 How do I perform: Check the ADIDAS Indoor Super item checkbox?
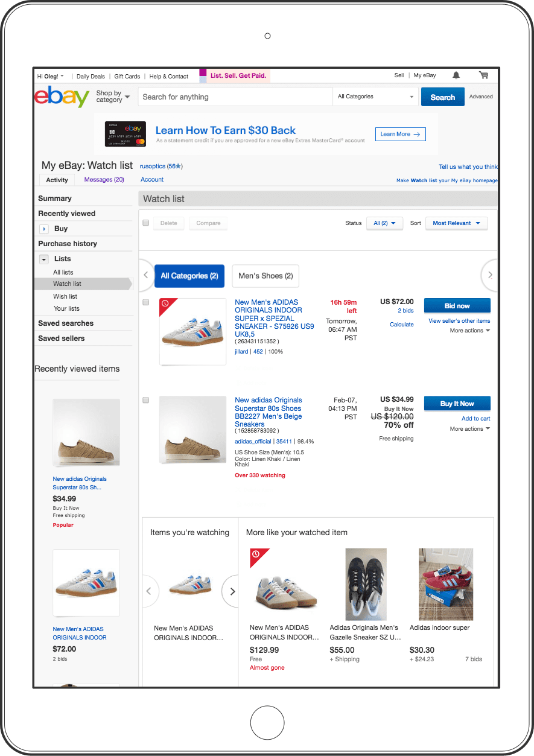[x=145, y=302]
